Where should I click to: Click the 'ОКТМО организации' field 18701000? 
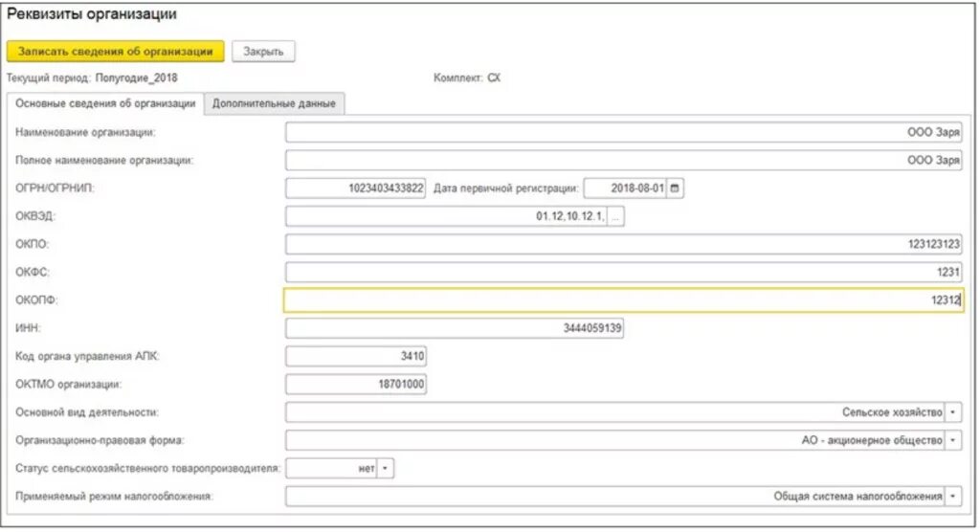tap(356, 385)
